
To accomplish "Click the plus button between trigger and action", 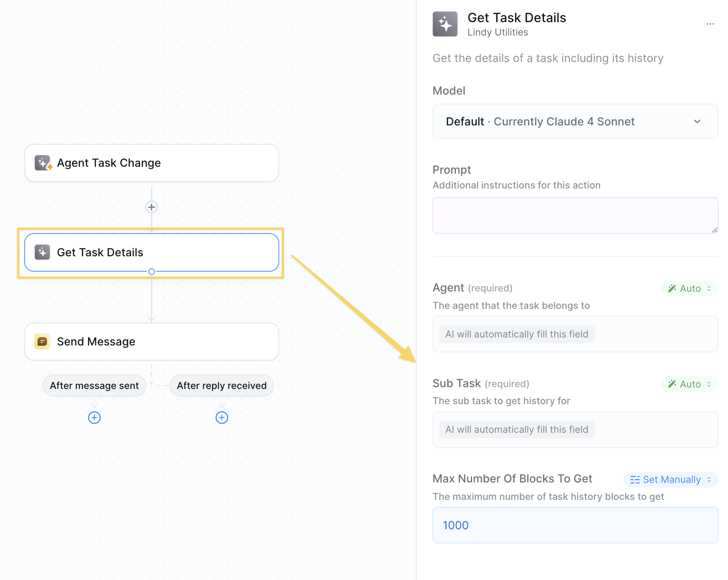I will 151,207.
